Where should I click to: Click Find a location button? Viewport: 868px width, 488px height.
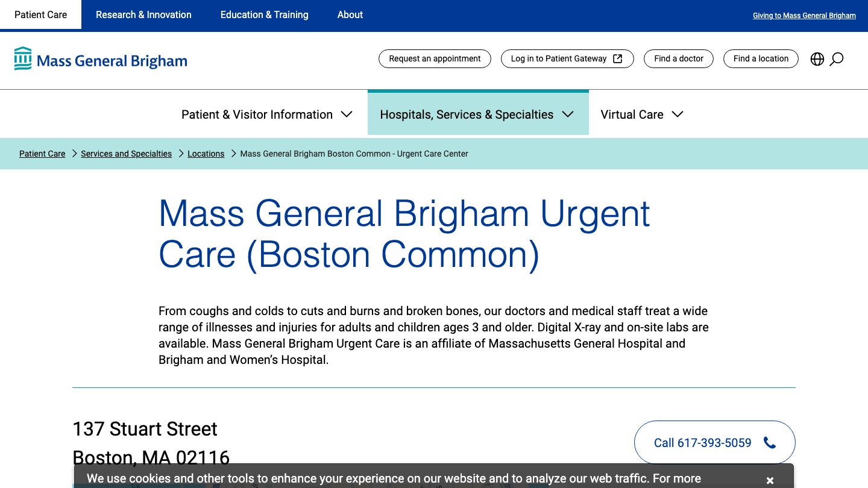[761, 58]
